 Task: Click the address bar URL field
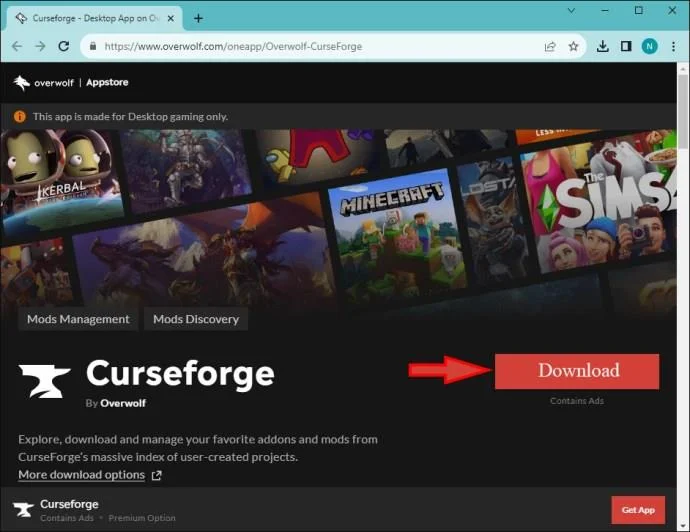click(x=300, y=46)
